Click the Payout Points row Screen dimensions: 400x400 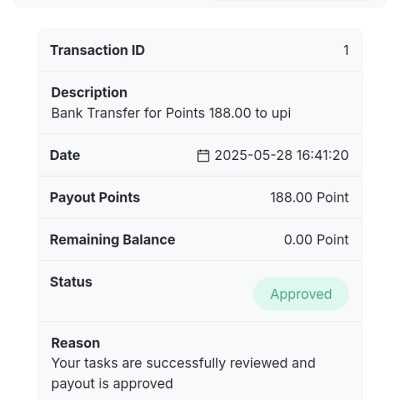click(x=200, y=197)
